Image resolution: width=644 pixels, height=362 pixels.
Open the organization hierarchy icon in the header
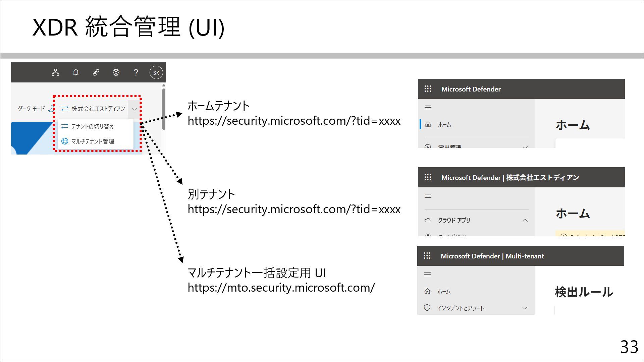pos(55,72)
